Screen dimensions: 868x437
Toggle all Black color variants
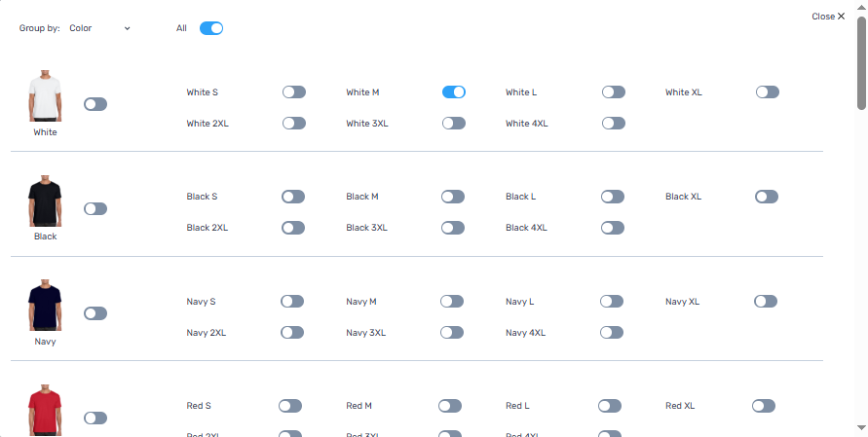[x=95, y=208]
